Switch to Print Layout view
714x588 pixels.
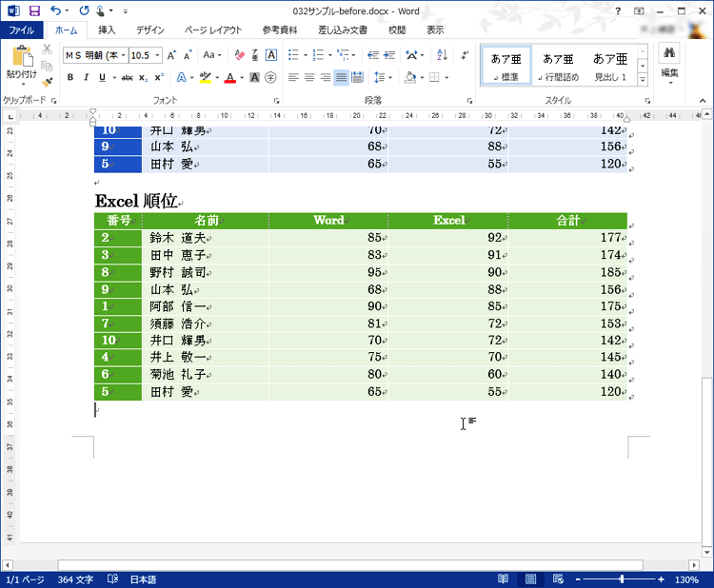[x=530, y=578]
